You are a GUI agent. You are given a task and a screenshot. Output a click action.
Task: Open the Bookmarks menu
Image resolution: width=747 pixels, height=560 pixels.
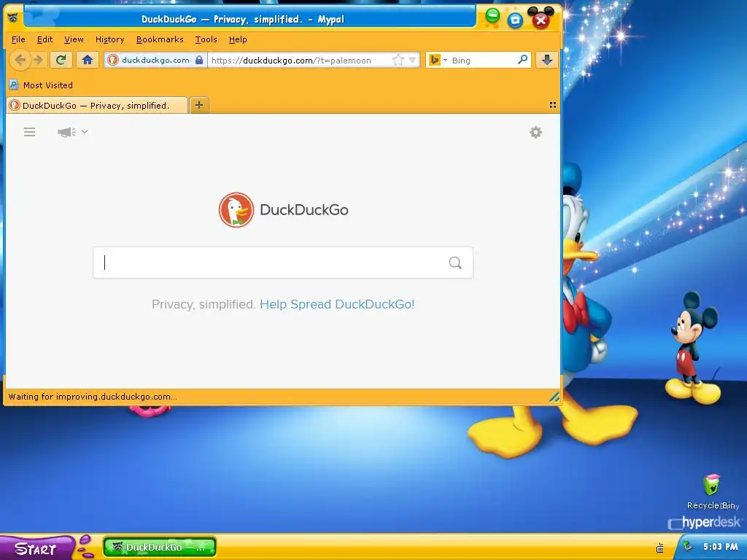(160, 39)
